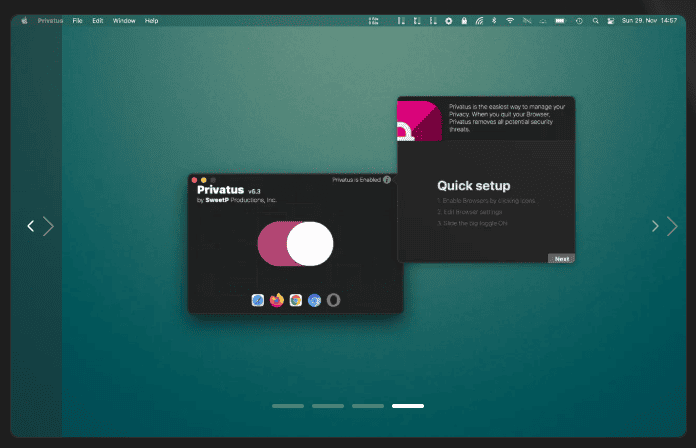The width and height of the screenshot is (696, 448).
Task: Click the Privatus v6.3 title text
Action: 229,190
